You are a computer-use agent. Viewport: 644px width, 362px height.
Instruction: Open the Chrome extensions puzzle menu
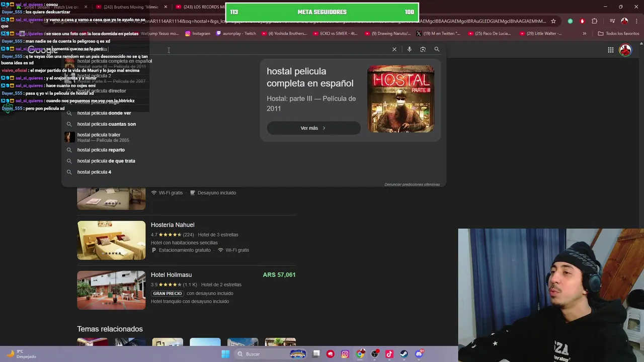point(595,21)
